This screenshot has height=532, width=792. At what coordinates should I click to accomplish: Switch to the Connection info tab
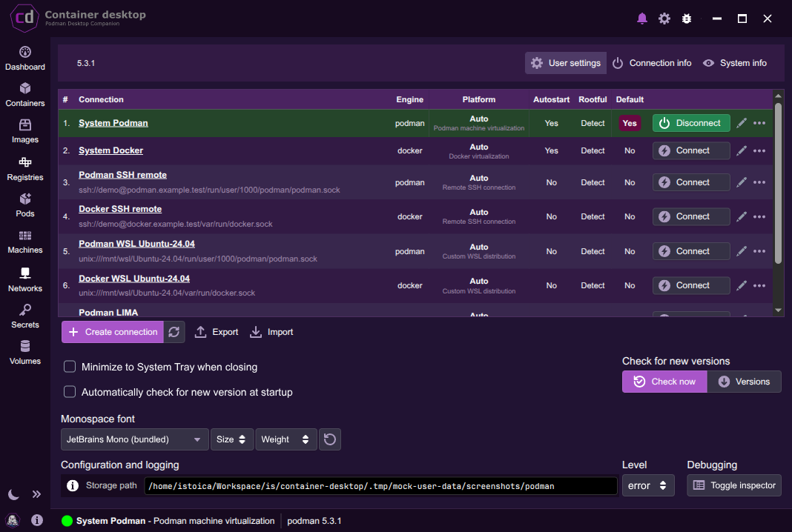point(652,63)
